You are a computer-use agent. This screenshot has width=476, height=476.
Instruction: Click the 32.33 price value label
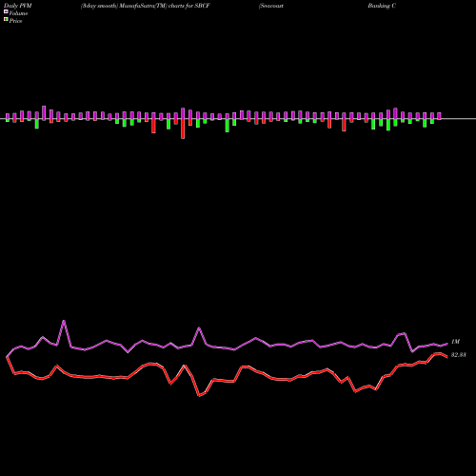tap(459, 355)
